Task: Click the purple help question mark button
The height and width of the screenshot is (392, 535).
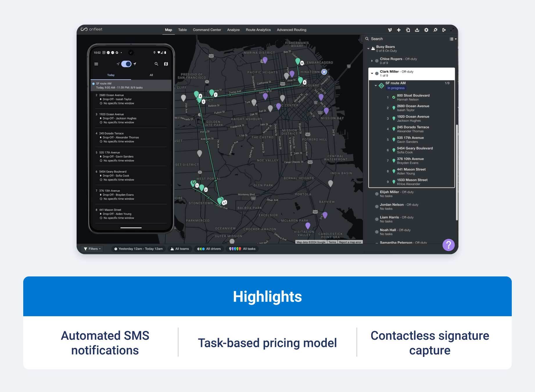Action: [448, 245]
